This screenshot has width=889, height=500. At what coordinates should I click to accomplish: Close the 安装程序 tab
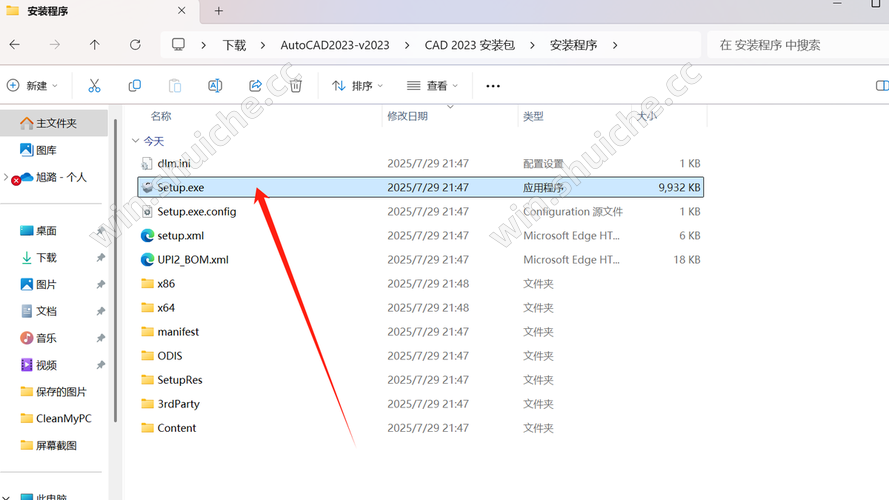[181, 10]
